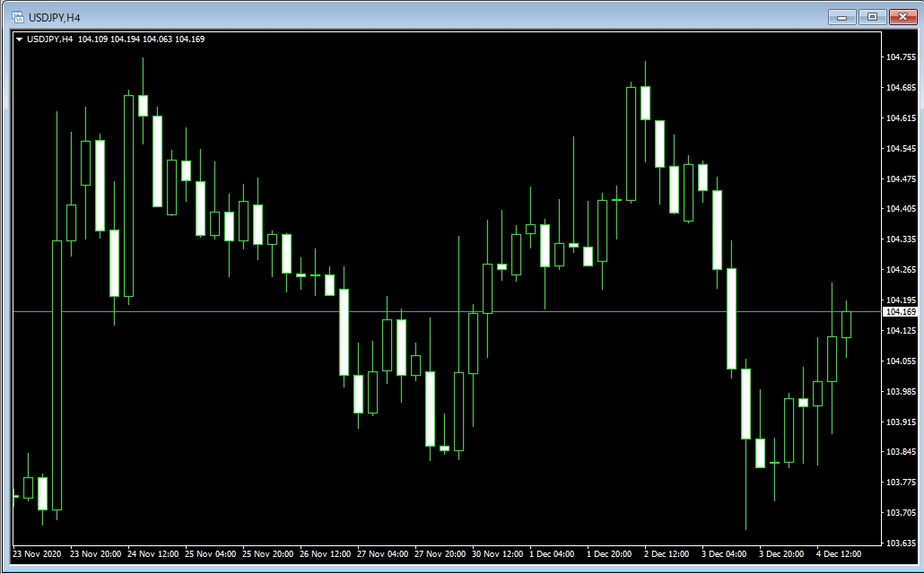Click the open price 104.109 in header
This screenshot has height=574, width=924.
(x=92, y=39)
